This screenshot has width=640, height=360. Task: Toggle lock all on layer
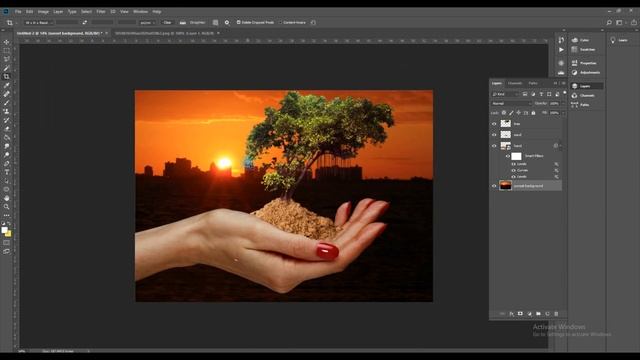coord(533,113)
